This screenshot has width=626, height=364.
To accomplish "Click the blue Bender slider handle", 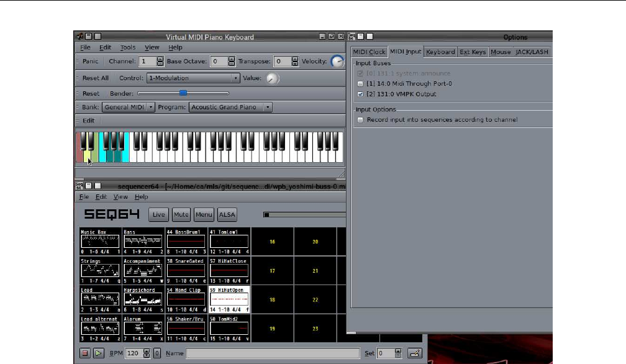I will 183,93.
